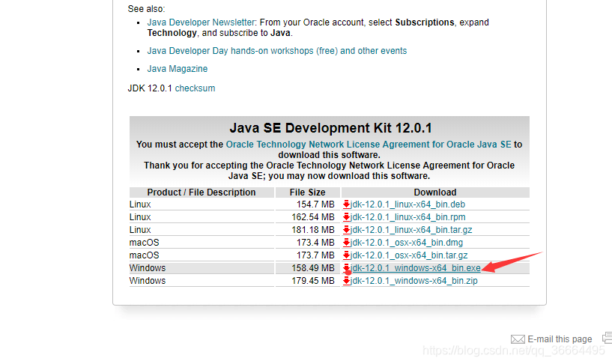The image size is (612, 364).
Task: Open Oracle Technology Network License Agreement link
Action: [369, 145]
